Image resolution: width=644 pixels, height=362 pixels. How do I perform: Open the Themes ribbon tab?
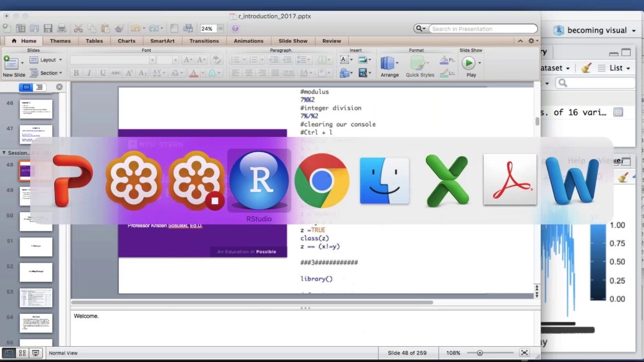60,41
